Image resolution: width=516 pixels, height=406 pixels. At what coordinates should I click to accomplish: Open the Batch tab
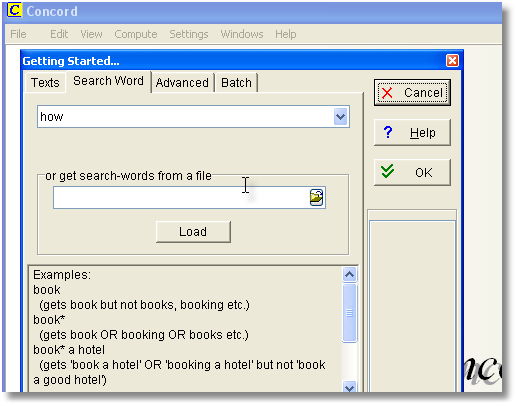coord(236,82)
